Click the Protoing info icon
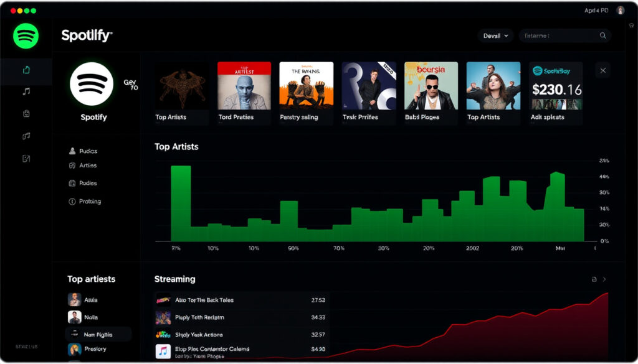Image resolution: width=638 pixels, height=364 pixels. [72, 202]
